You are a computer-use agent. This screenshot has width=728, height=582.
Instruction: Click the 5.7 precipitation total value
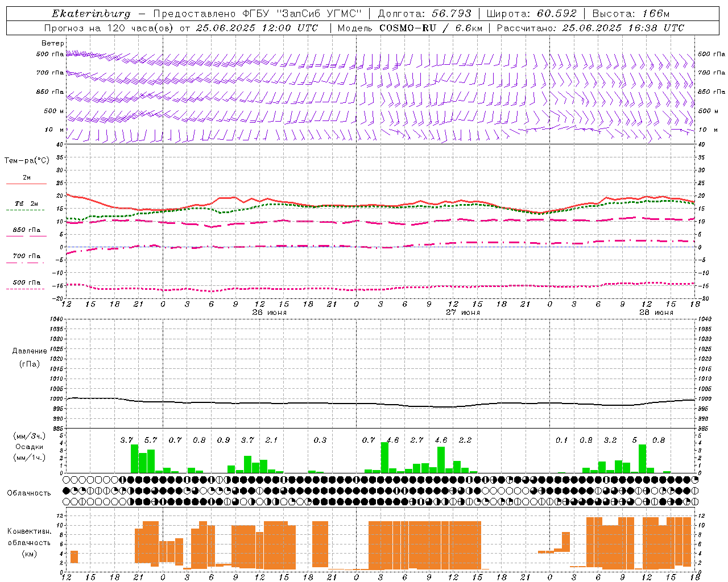click(x=151, y=440)
